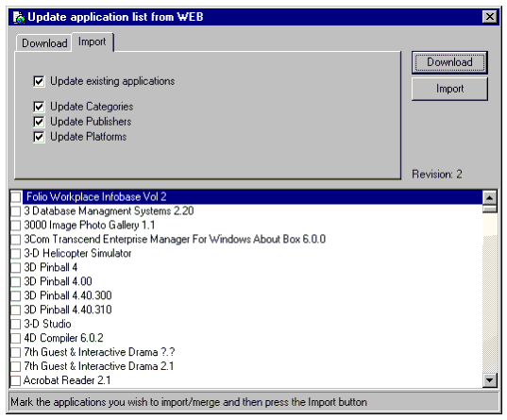Select the Import tab
Screen dimensions: 507x420
tap(93, 42)
